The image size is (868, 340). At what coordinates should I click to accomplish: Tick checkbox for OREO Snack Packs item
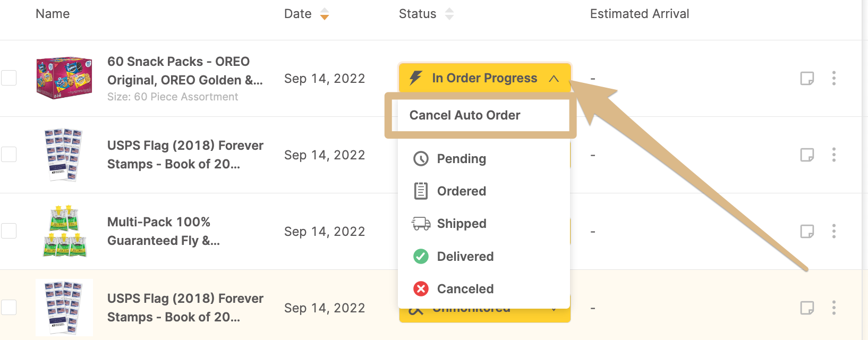(x=8, y=78)
